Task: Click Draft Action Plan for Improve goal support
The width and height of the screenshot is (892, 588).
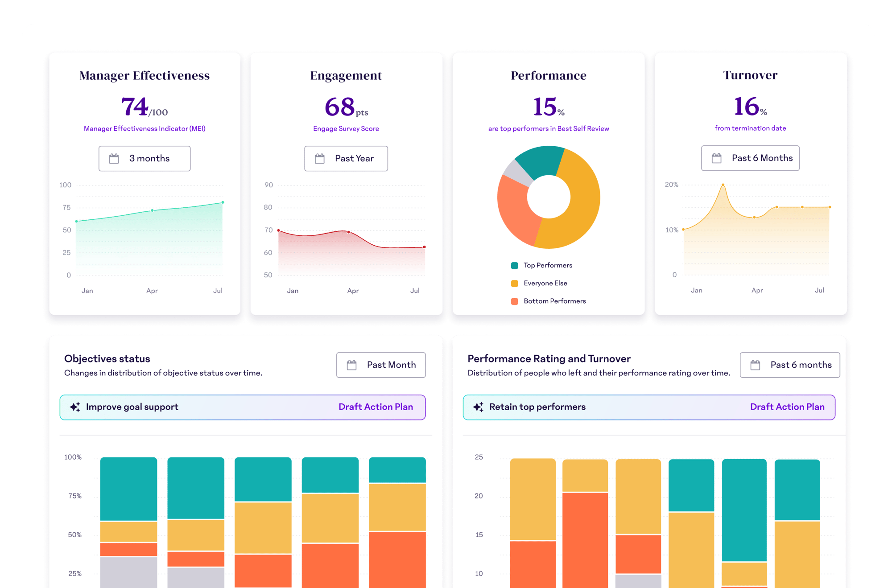Action: (376, 407)
